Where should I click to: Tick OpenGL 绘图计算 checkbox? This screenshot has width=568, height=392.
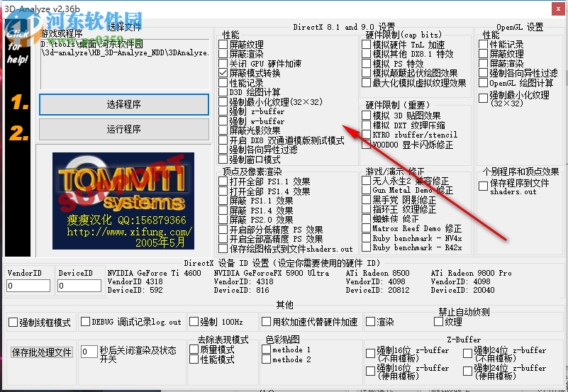pyautogui.click(x=483, y=83)
